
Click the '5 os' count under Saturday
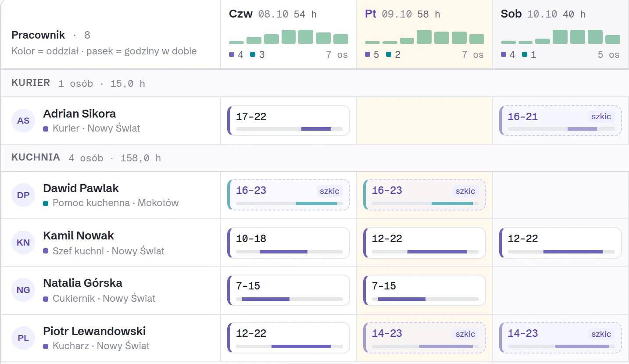[x=609, y=55]
